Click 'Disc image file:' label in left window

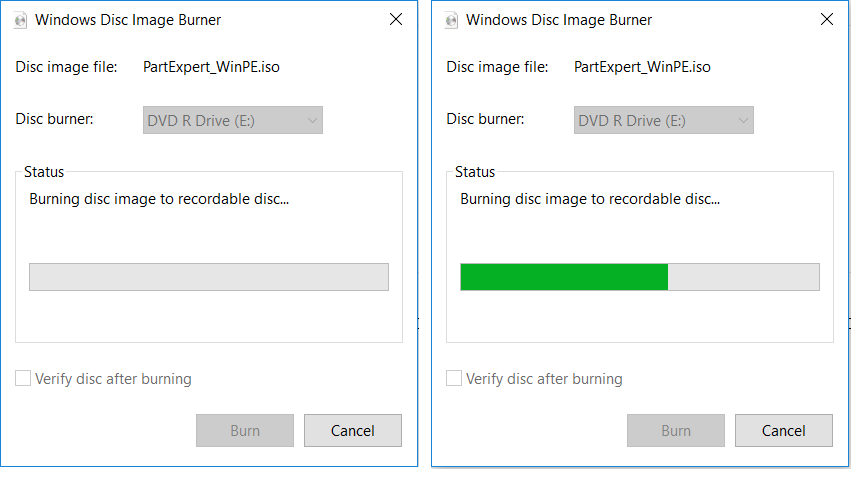point(66,67)
